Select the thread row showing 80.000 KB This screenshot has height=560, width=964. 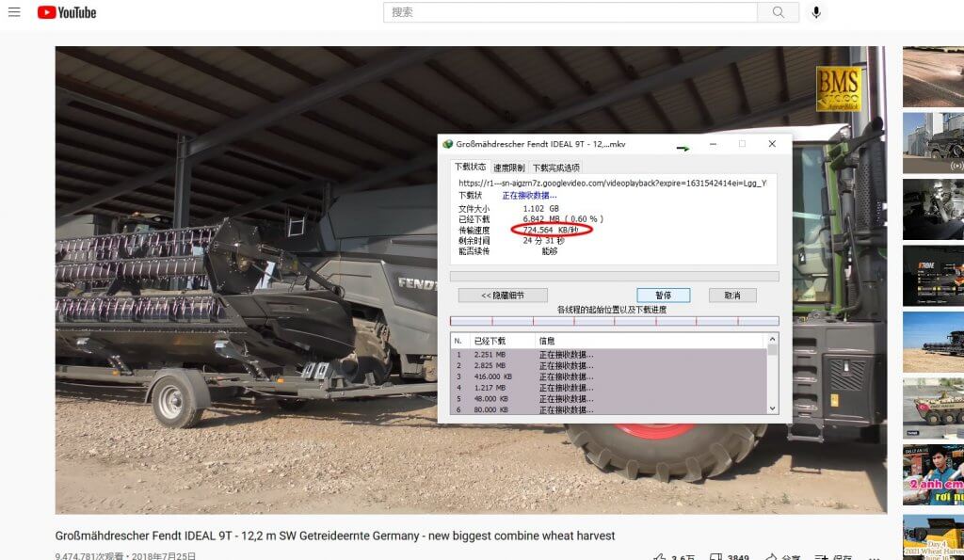609,409
